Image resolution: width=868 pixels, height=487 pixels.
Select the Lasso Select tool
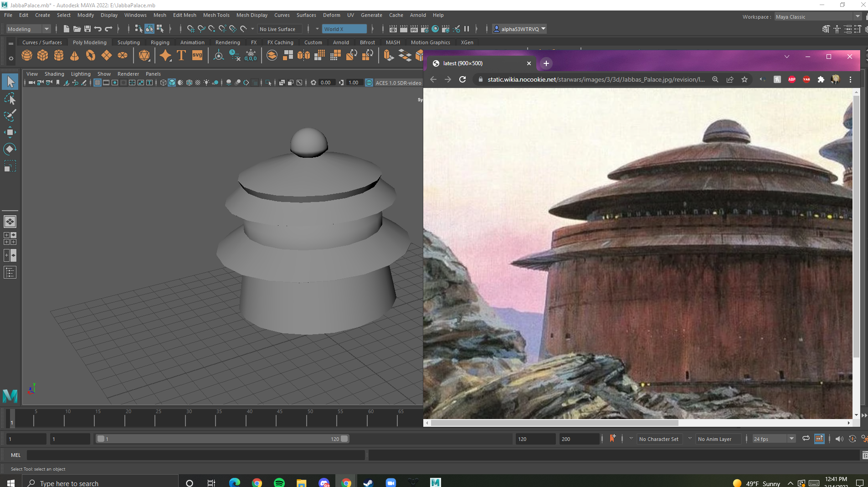pyautogui.click(x=10, y=99)
